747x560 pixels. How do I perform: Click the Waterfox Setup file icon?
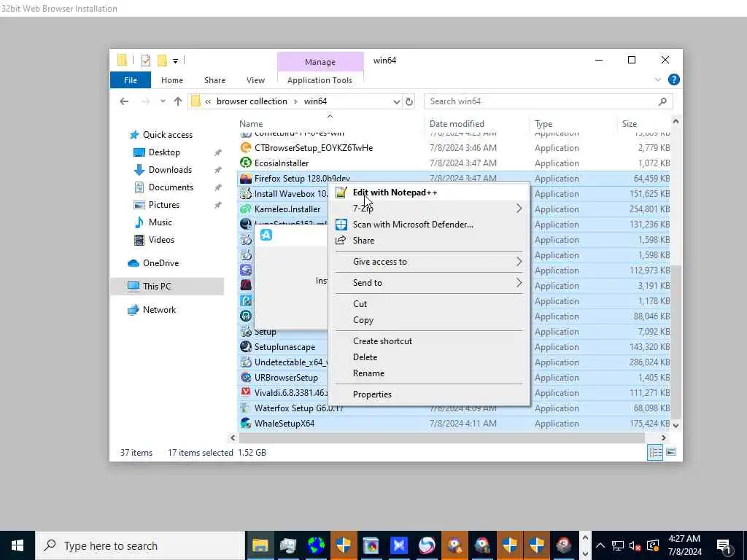point(245,408)
